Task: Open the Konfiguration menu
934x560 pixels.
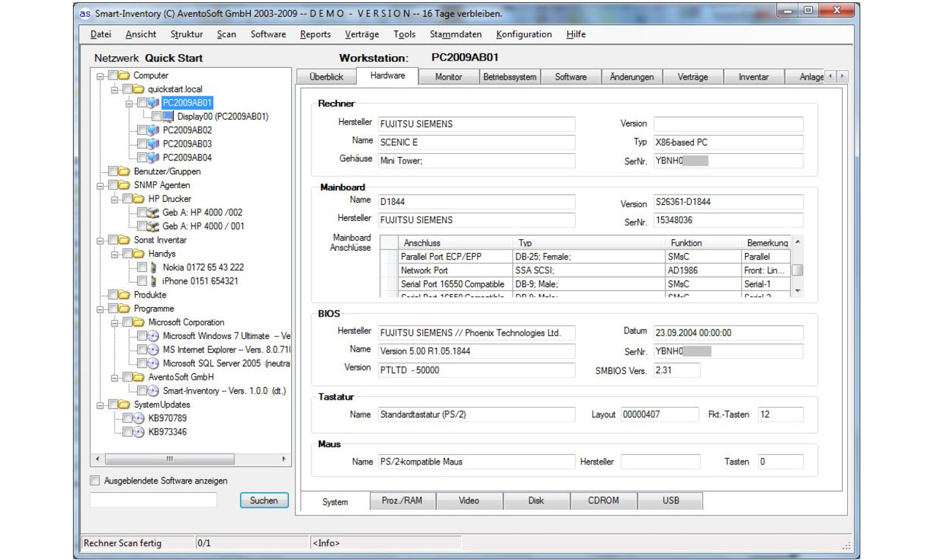Action: click(x=524, y=34)
